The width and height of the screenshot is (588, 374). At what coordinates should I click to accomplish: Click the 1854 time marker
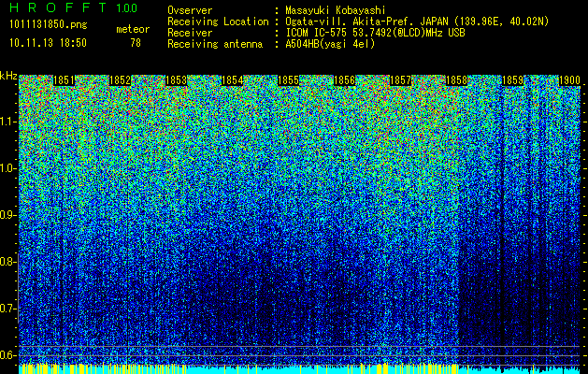coord(233,80)
